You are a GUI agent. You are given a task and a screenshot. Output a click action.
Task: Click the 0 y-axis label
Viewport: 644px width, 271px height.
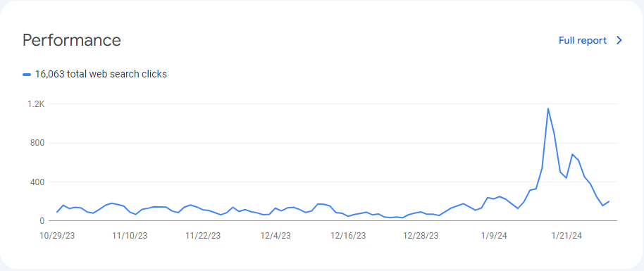click(x=42, y=221)
